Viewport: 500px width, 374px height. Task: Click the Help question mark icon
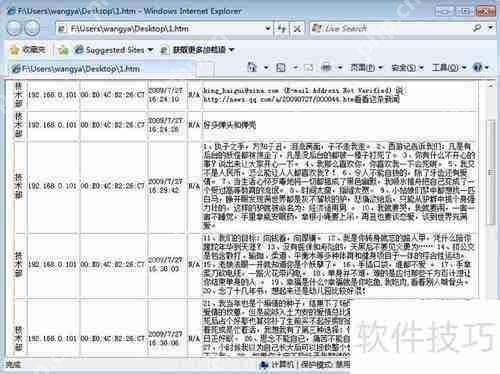(478, 68)
